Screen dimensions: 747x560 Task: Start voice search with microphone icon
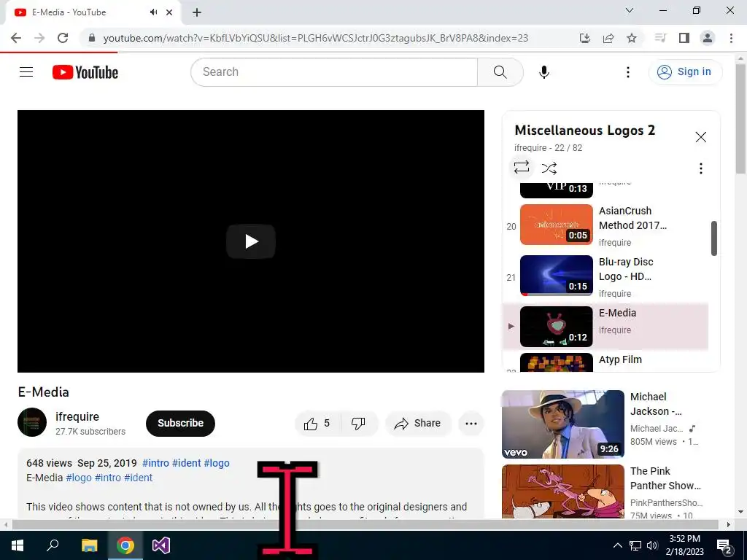pyautogui.click(x=544, y=72)
